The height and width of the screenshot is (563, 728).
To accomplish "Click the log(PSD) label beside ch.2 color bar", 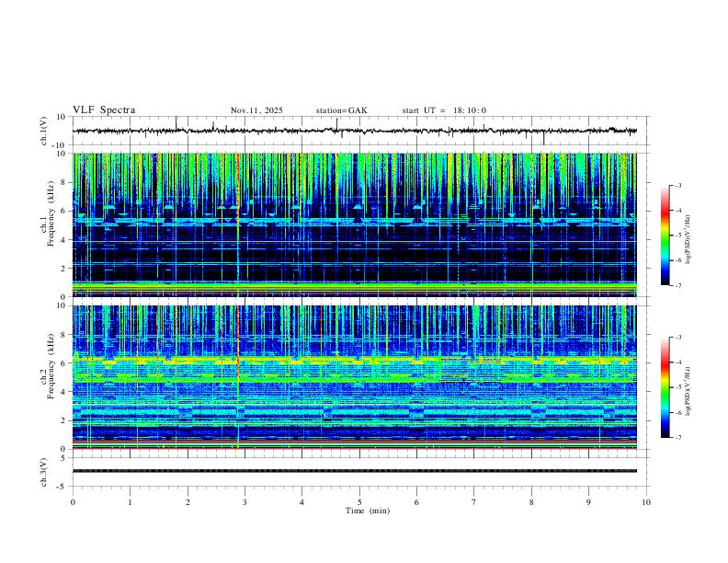I will [688, 391].
